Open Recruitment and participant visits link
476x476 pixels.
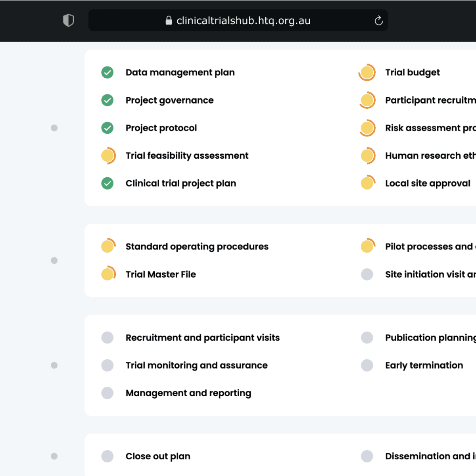click(x=202, y=338)
